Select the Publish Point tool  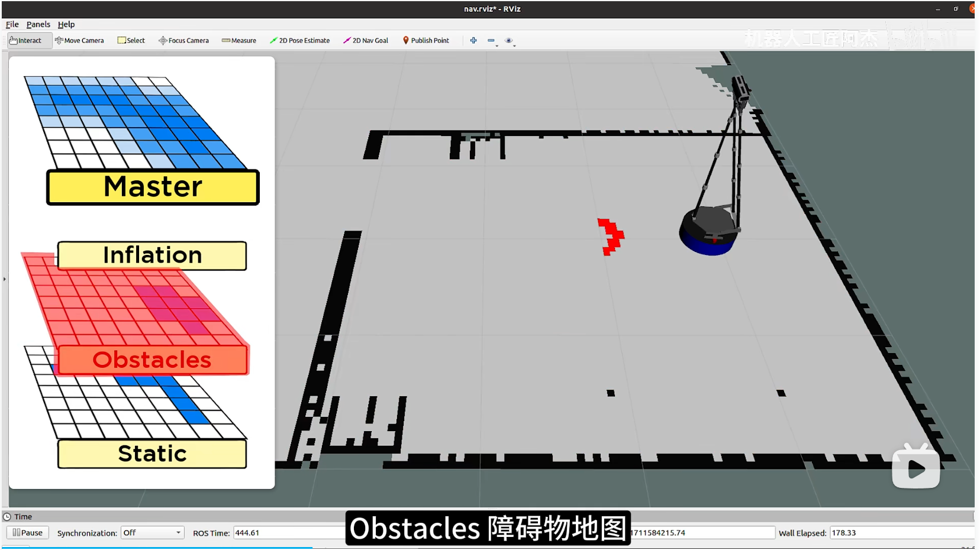(x=426, y=41)
